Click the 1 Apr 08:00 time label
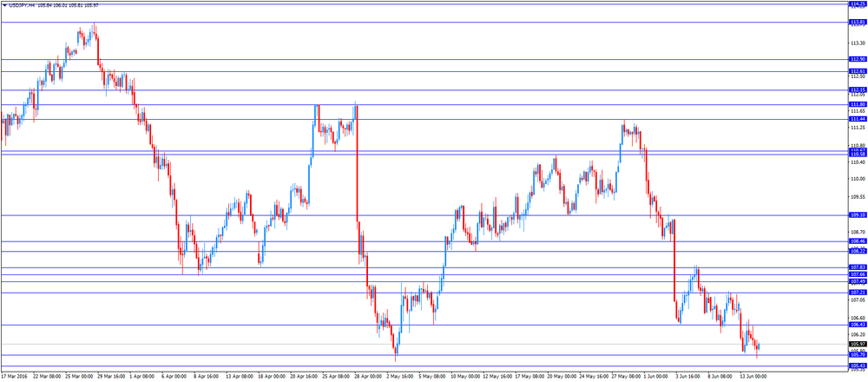Screen dimensions: 868x382 pos(142,376)
